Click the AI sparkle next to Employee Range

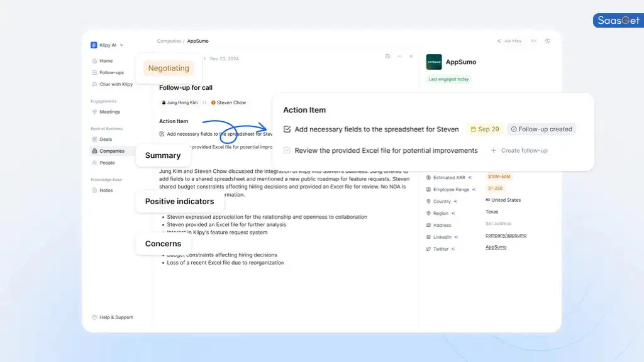coord(474,190)
